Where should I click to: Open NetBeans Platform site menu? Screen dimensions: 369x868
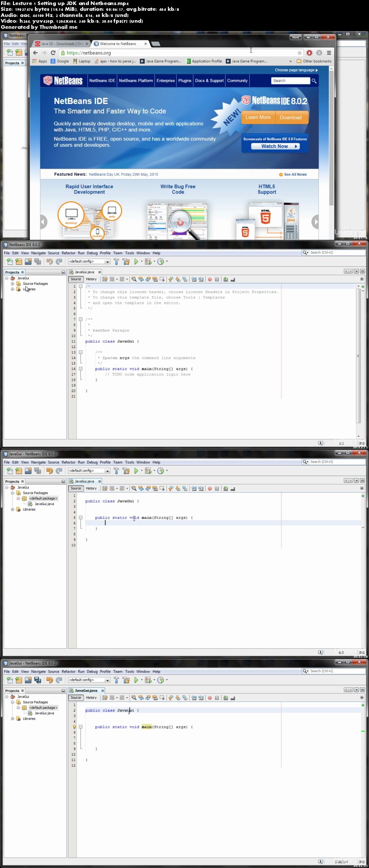136,81
